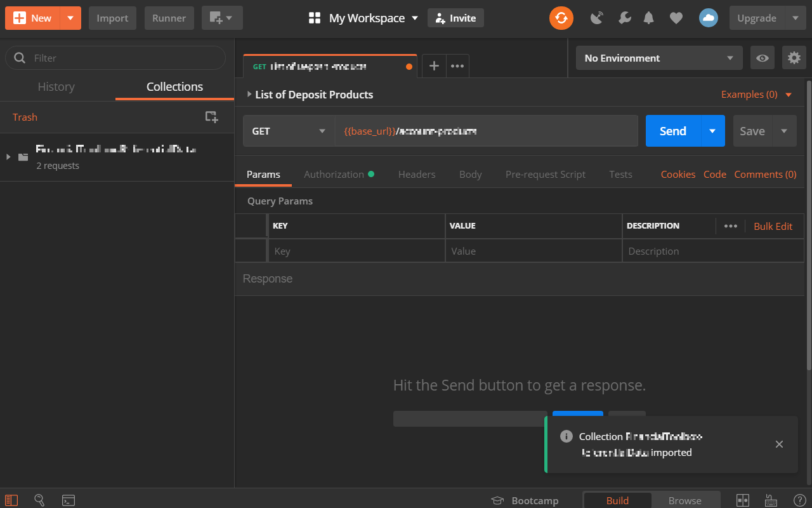Viewport: 812px width, 508px height.
Task: Open settings wrench icon in header
Action: [625, 18]
